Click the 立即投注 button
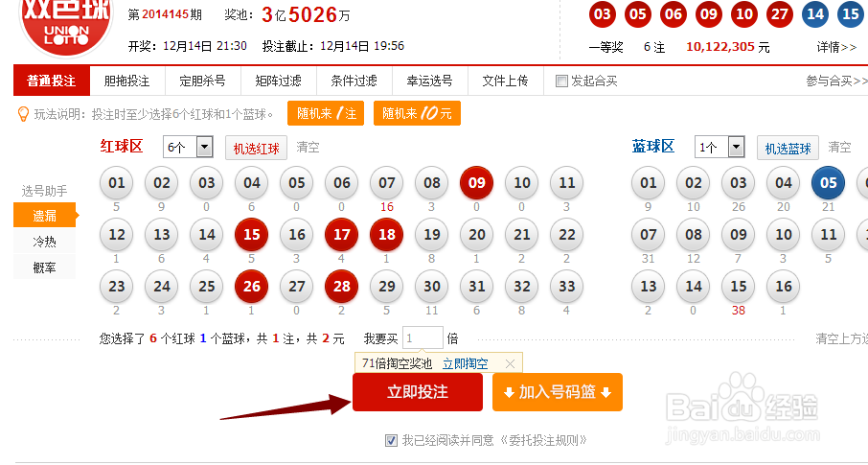 coord(418,392)
